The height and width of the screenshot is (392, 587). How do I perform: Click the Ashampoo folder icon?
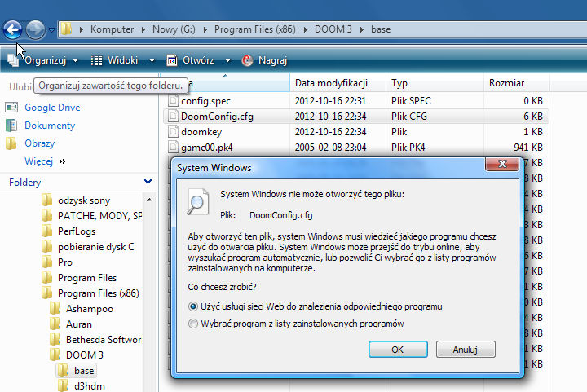[x=55, y=309]
